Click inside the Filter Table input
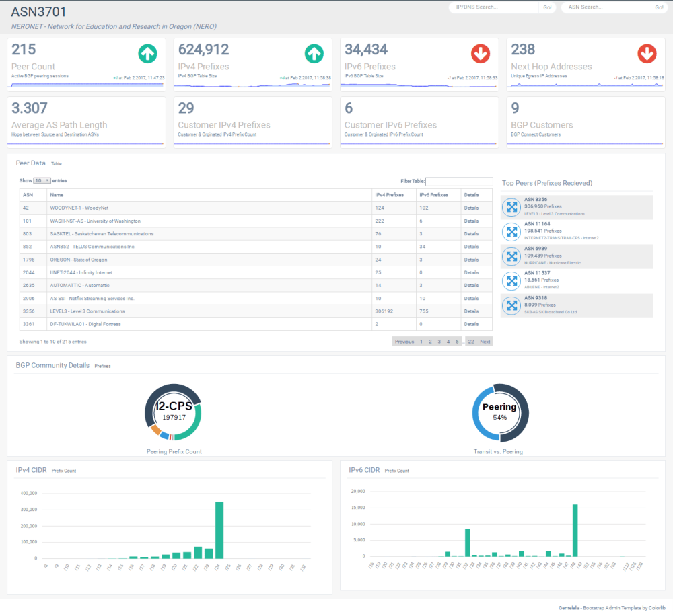This screenshot has height=616, width=673. 459,181
